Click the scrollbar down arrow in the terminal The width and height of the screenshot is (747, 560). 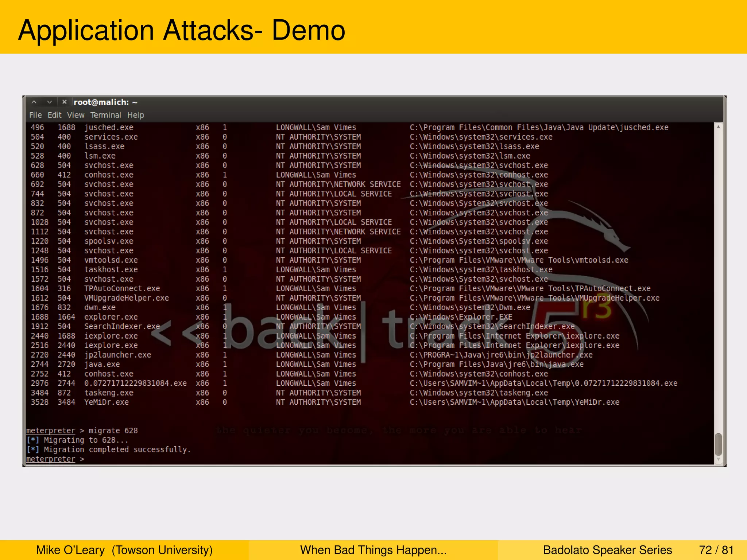pos(718,460)
